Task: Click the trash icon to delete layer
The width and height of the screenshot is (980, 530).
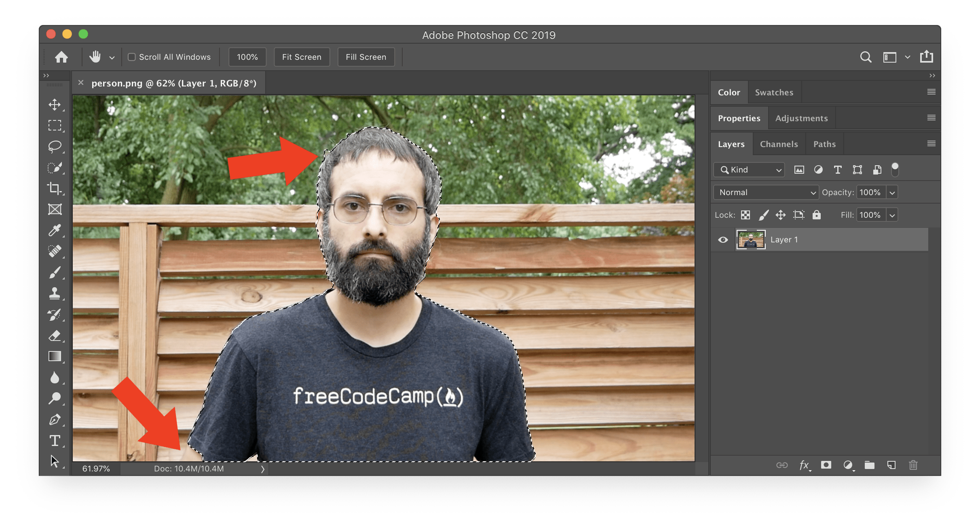Action: coord(913,465)
